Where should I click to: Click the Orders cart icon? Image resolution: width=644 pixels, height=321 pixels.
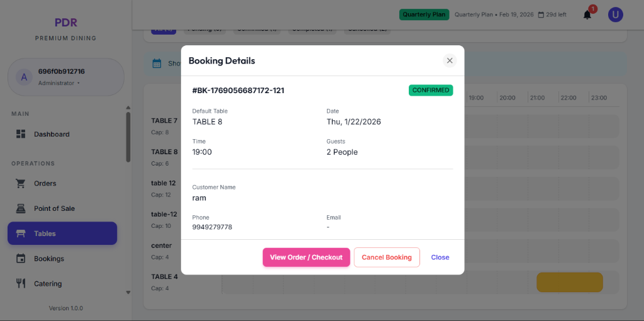21,184
